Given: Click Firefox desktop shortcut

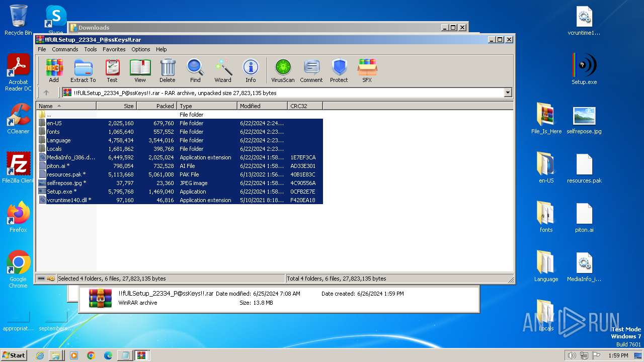Looking at the screenshot, I should [x=18, y=217].
